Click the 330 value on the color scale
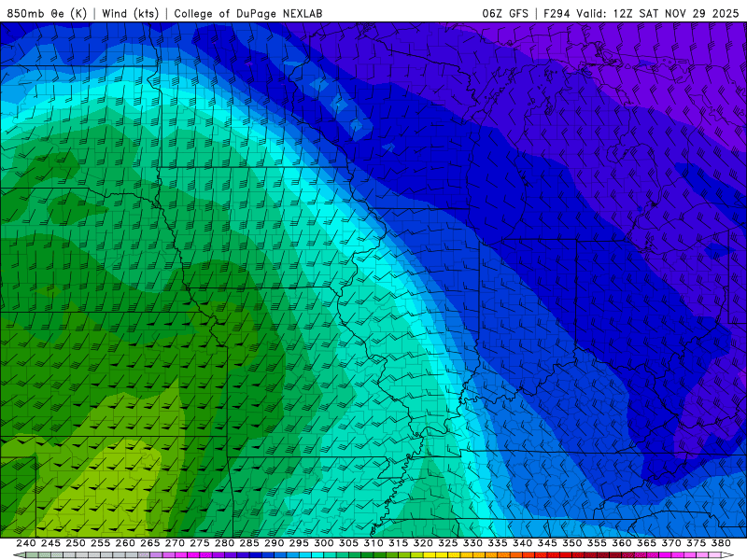Image resolution: width=747 pixels, height=560 pixels. click(472, 543)
